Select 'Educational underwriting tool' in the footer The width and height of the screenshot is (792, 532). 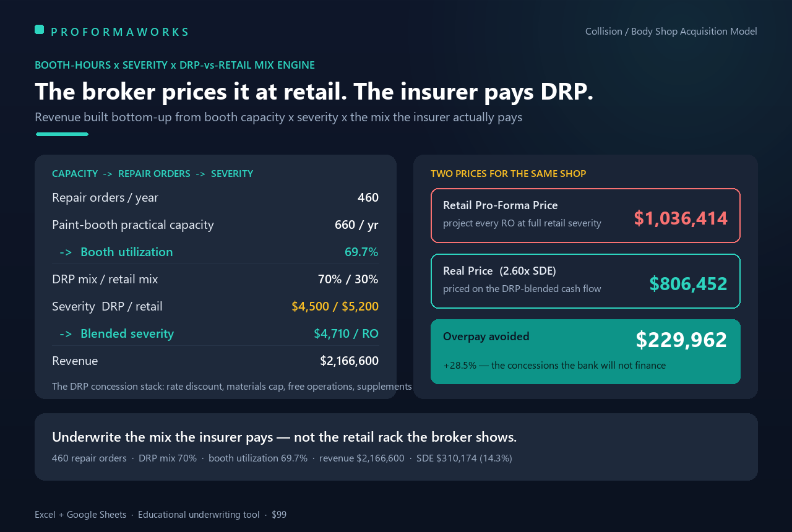click(x=199, y=515)
